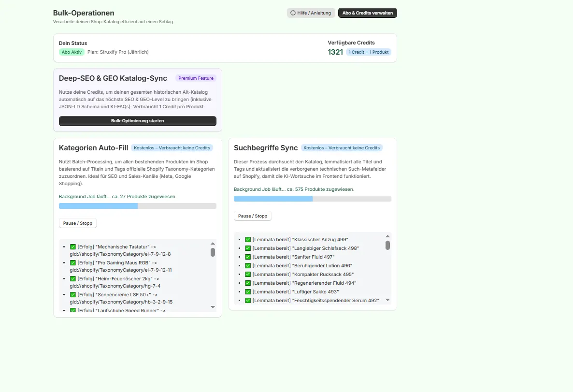Click check icon beside Klassischer Anzug 499
573x392 pixels.
(x=248, y=240)
